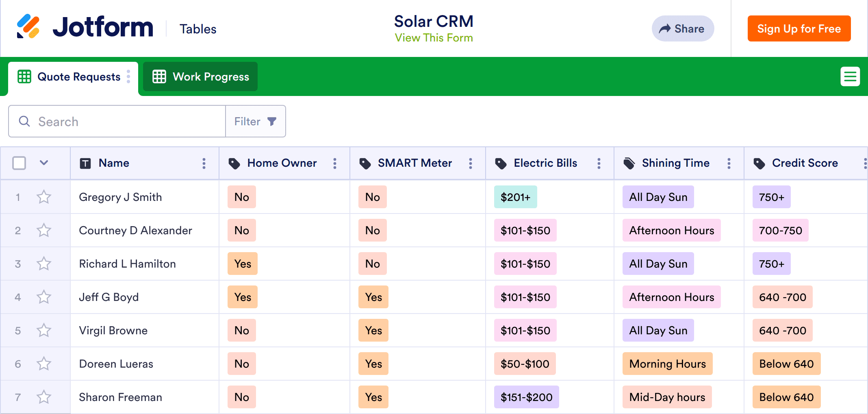
Task: Open SMART Meter column options menu
Action: pyautogui.click(x=471, y=163)
